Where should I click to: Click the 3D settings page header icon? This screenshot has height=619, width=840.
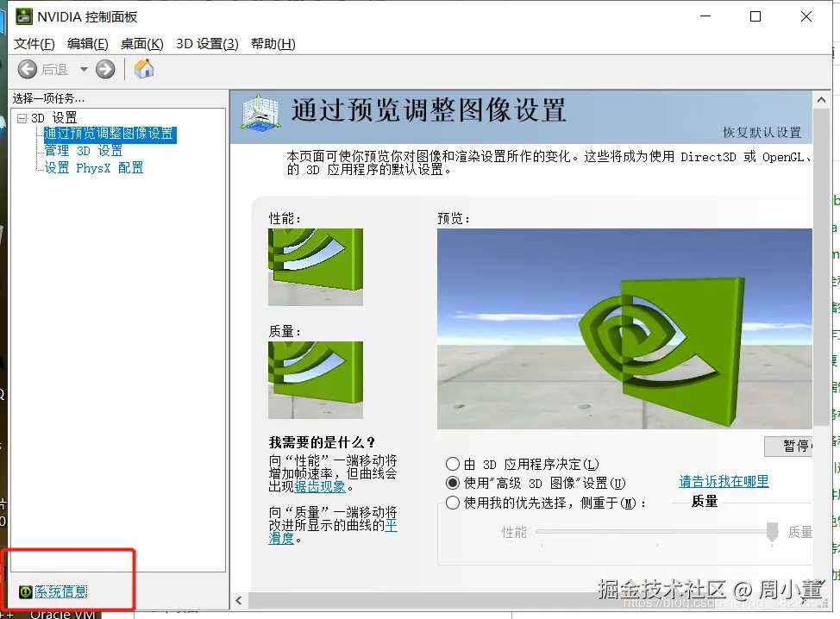[260, 113]
